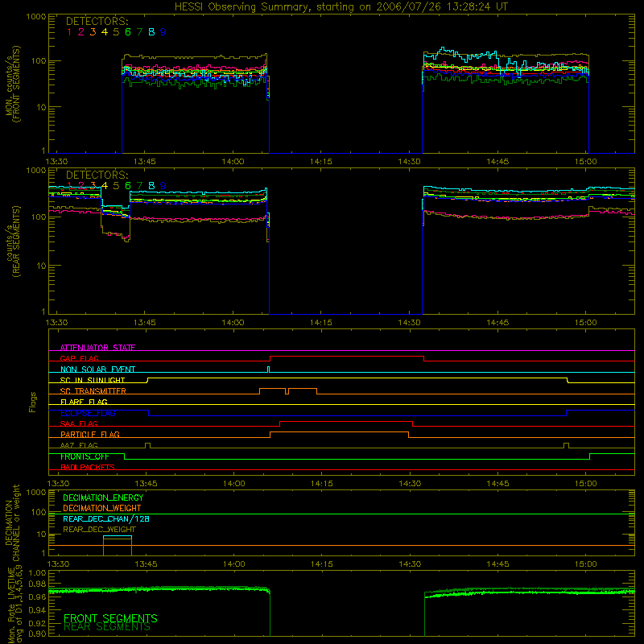Click the 14:00 tick label under the rear segments panel
Screen dimensions: 644x644
click(x=233, y=323)
